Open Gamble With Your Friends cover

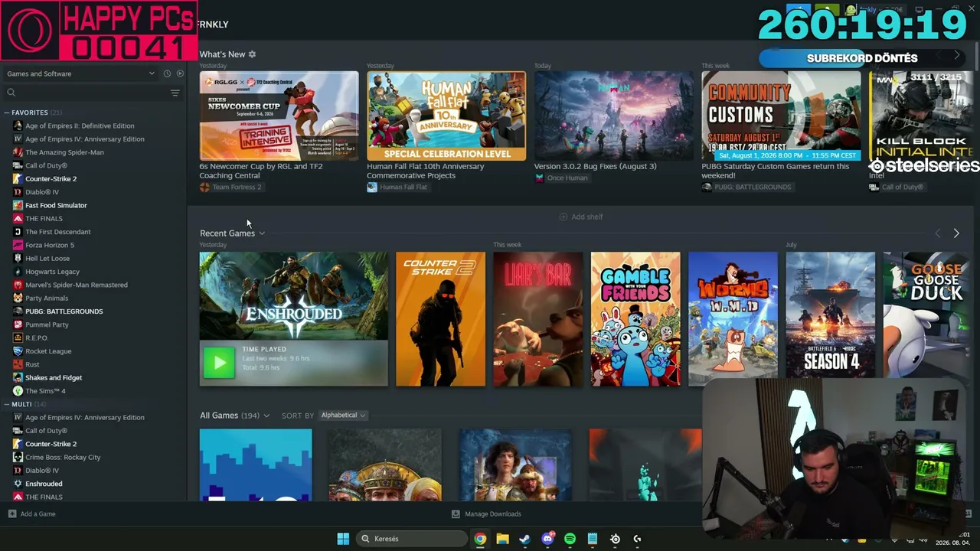pos(635,319)
